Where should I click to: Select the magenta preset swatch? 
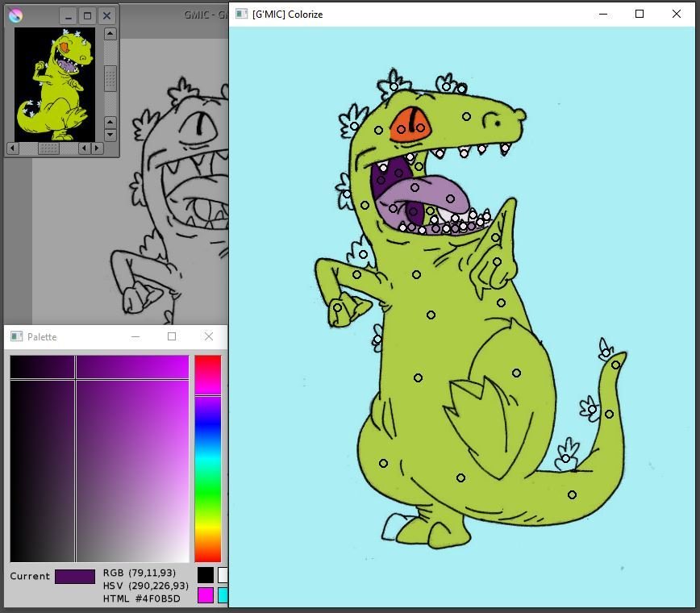click(206, 595)
